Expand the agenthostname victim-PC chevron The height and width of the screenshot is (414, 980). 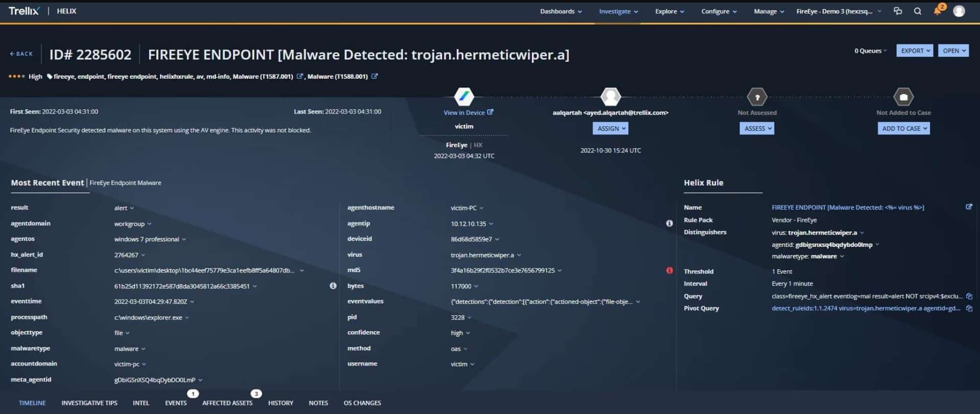coord(481,208)
